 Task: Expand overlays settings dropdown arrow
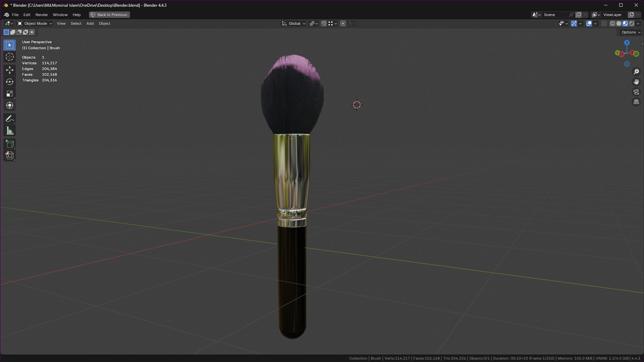pyautogui.click(x=595, y=23)
